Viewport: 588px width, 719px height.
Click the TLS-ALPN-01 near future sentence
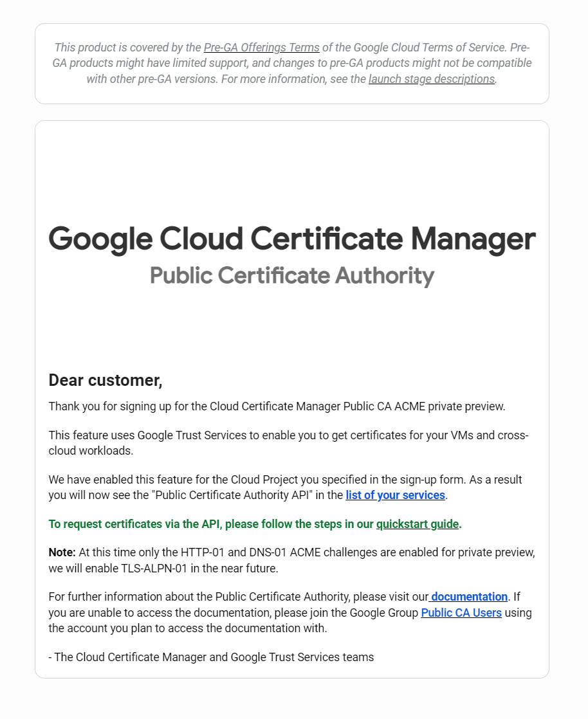pyautogui.click(x=163, y=569)
